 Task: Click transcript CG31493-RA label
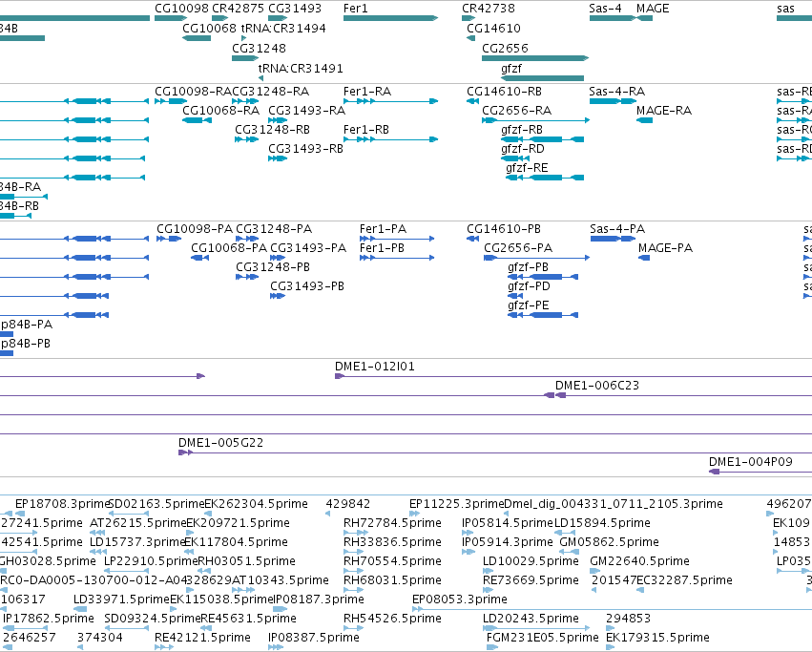[x=306, y=111]
